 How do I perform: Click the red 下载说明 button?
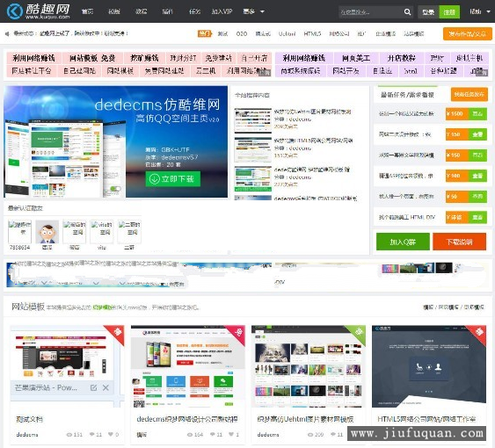459,242
